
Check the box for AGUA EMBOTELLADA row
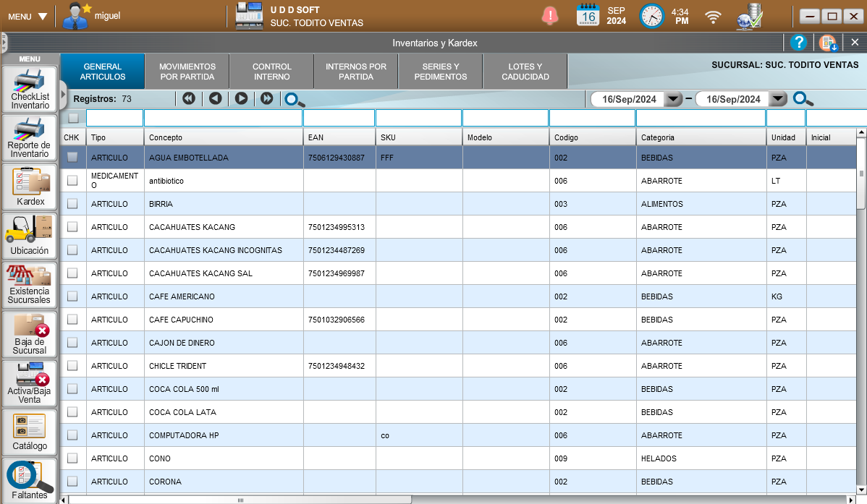tap(72, 157)
